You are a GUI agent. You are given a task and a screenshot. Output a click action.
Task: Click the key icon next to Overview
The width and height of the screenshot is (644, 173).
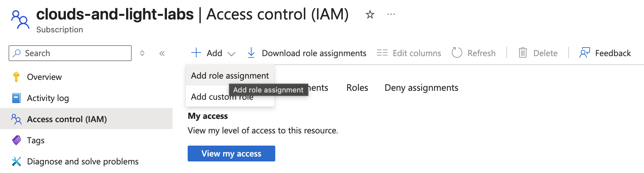coord(16,77)
